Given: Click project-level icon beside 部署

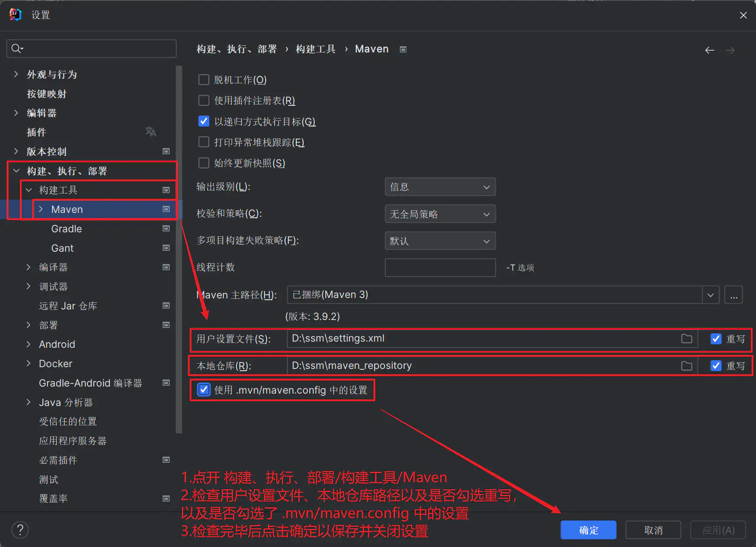Looking at the screenshot, I should [166, 325].
